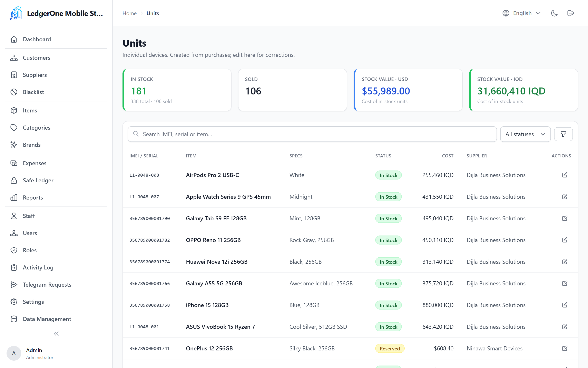588x368 pixels.
Task: Open Categories section
Action: click(x=56, y=128)
